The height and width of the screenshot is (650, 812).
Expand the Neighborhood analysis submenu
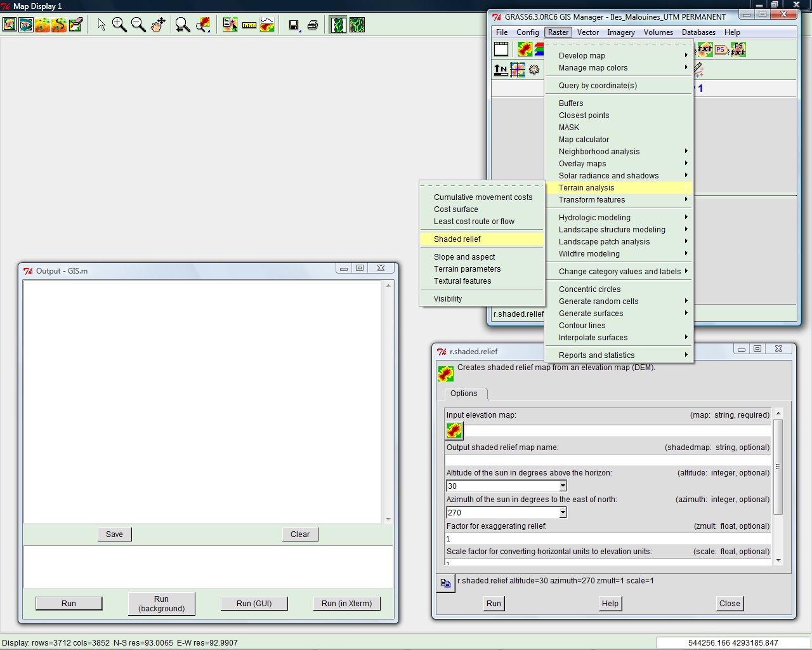[x=619, y=152]
